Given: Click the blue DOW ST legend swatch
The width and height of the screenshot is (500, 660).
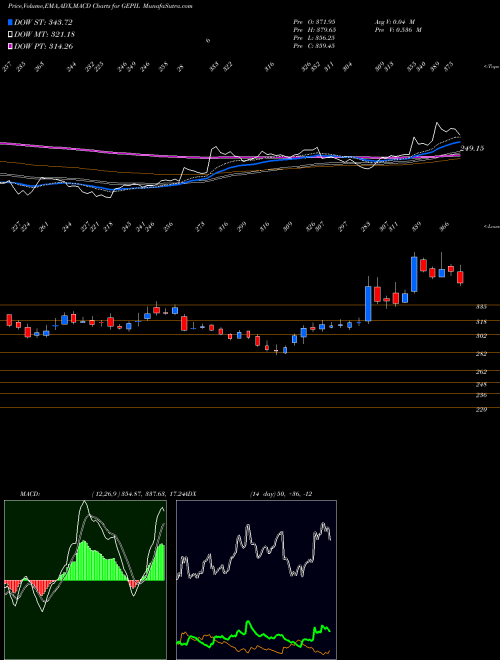Looking at the screenshot, I should pos(11,22).
